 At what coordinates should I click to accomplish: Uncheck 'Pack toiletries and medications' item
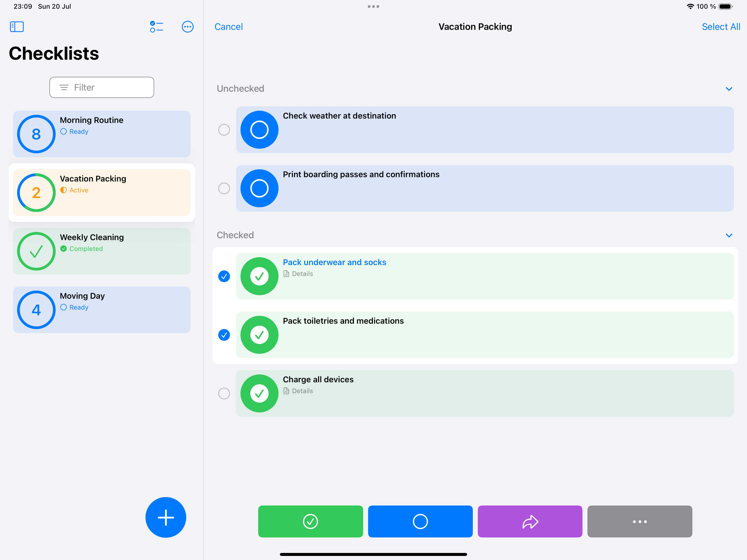259,335
